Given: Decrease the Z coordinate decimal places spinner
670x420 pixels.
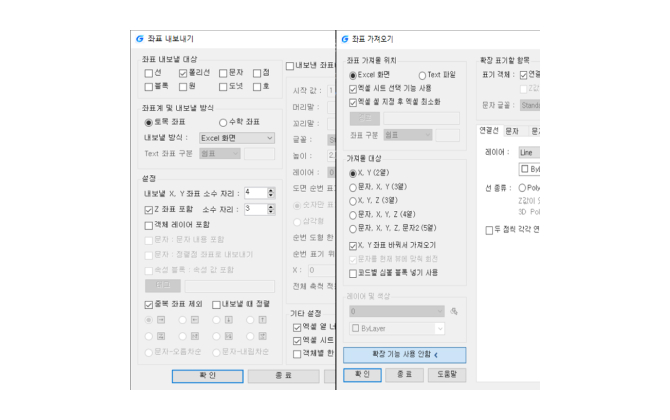Looking at the screenshot, I should [272, 212].
